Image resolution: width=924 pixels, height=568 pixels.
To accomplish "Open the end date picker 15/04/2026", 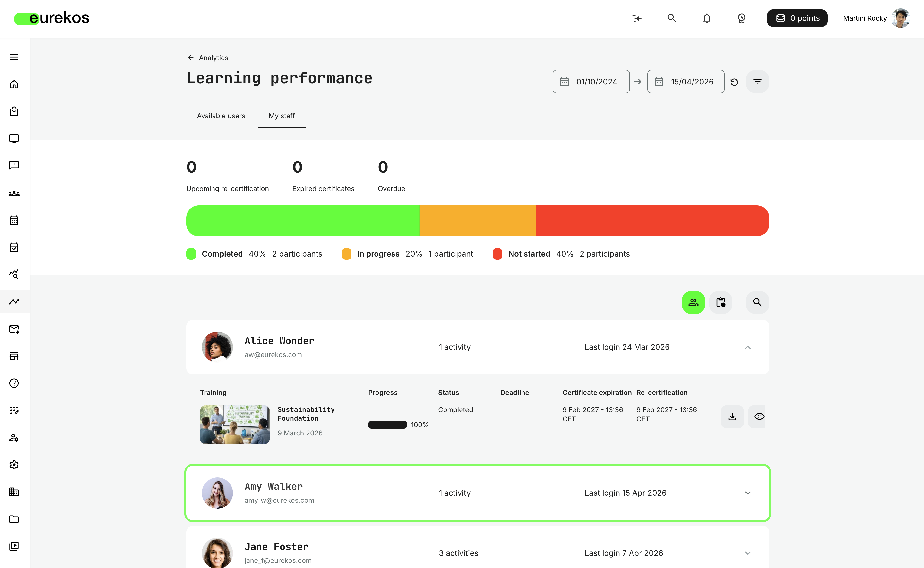I will click(686, 82).
